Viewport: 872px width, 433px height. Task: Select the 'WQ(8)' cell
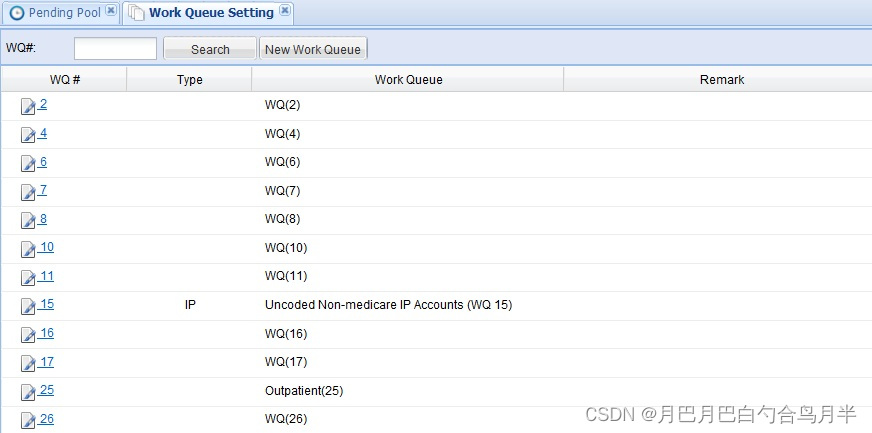click(283, 220)
